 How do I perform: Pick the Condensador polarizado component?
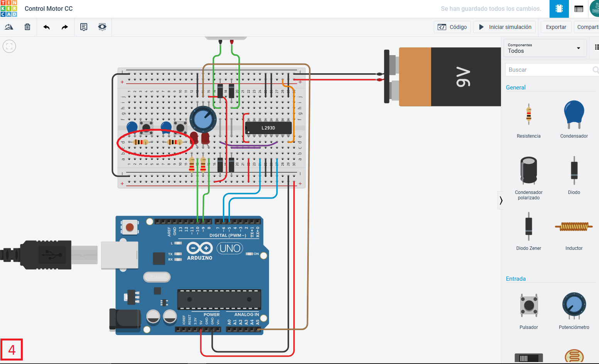point(529,177)
